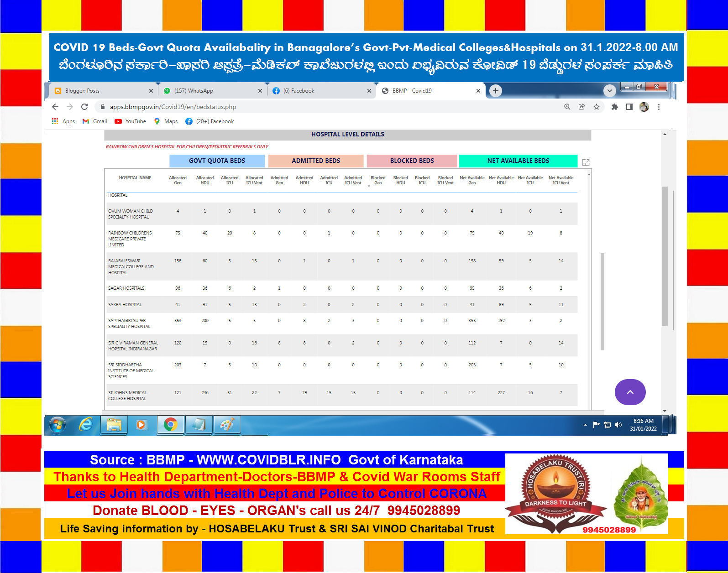Click the page vertical scrollbar thumb

tap(665, 256)
